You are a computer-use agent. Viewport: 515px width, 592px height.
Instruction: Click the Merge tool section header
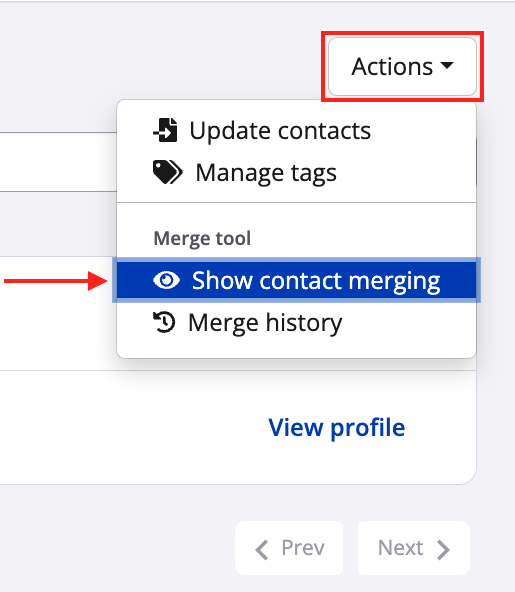202,239
